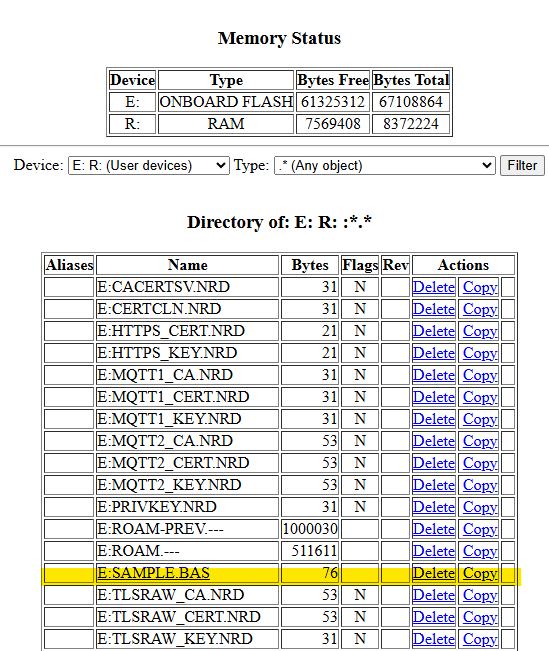Screen dimensions: 549x651
Task: Delete the E:TLSRAW_CA.NRD file
Action: pos(434,595)
